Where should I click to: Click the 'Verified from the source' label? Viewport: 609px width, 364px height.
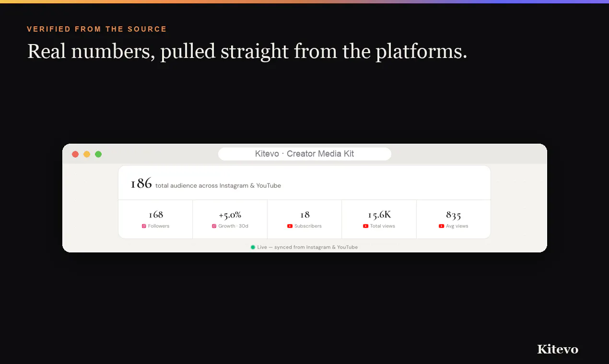(x=97, y=29)
